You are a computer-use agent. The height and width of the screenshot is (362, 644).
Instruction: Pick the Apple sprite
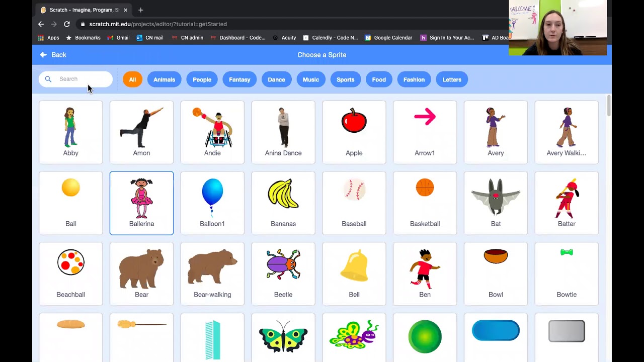(x=354, y=132)
